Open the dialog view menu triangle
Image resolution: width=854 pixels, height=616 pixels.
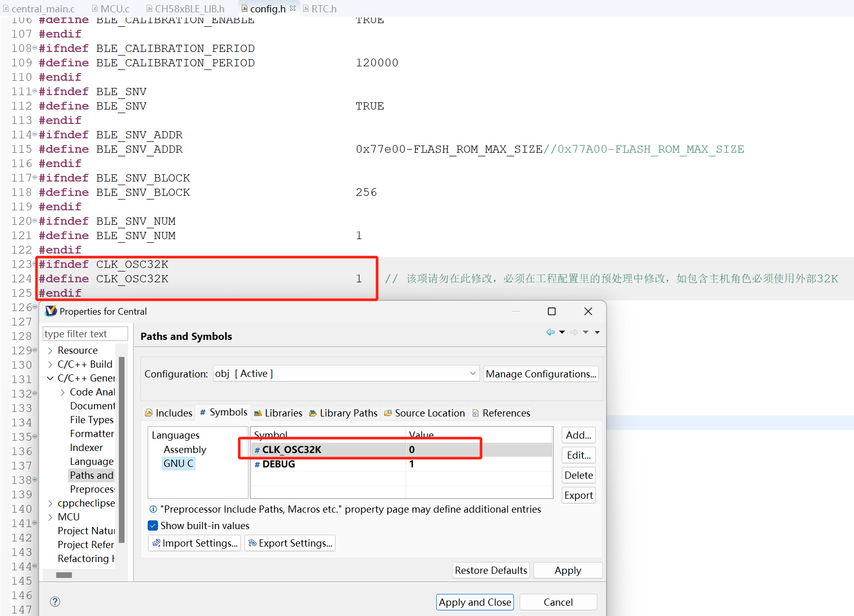[x=597, y=332]
